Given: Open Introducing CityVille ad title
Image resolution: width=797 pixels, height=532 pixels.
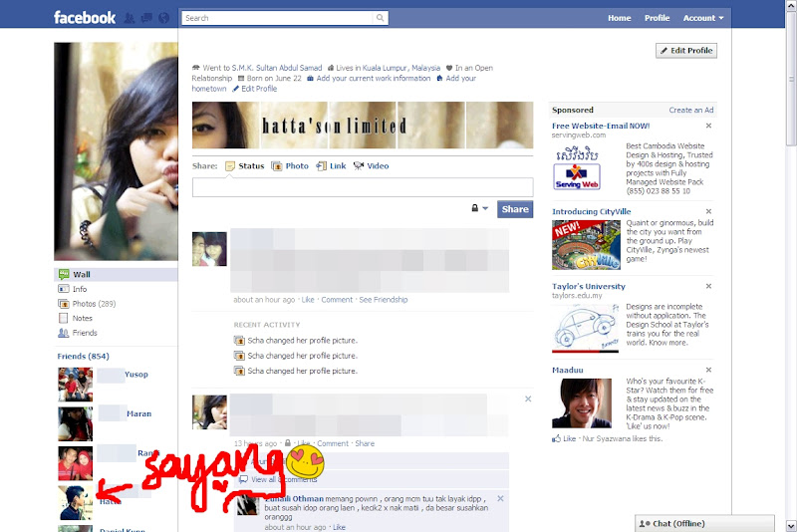Looking at the screenshot, I should coord(591,211).
